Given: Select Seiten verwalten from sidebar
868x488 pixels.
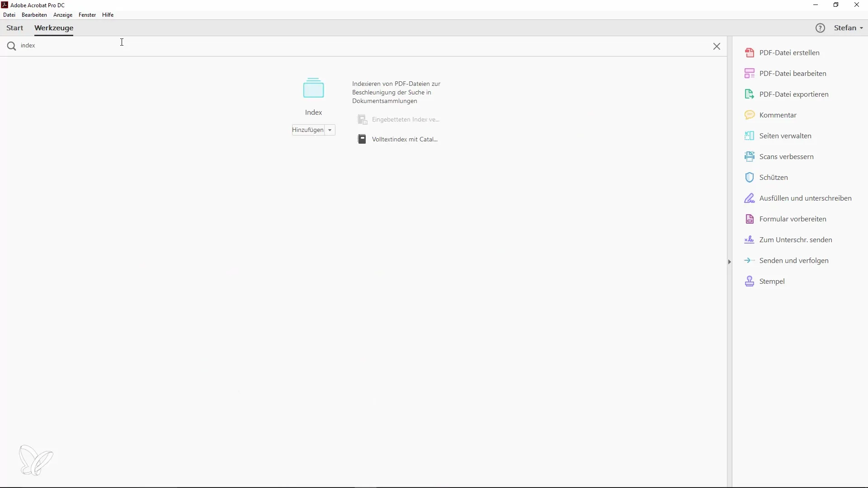Looking at the screenshot, I should (786, 135).
